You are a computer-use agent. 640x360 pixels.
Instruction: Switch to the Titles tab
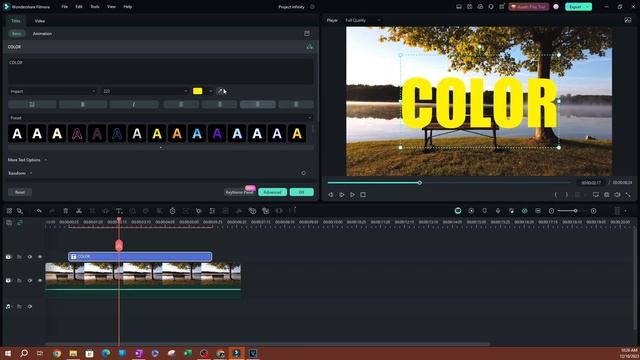(x=16, y=21)
